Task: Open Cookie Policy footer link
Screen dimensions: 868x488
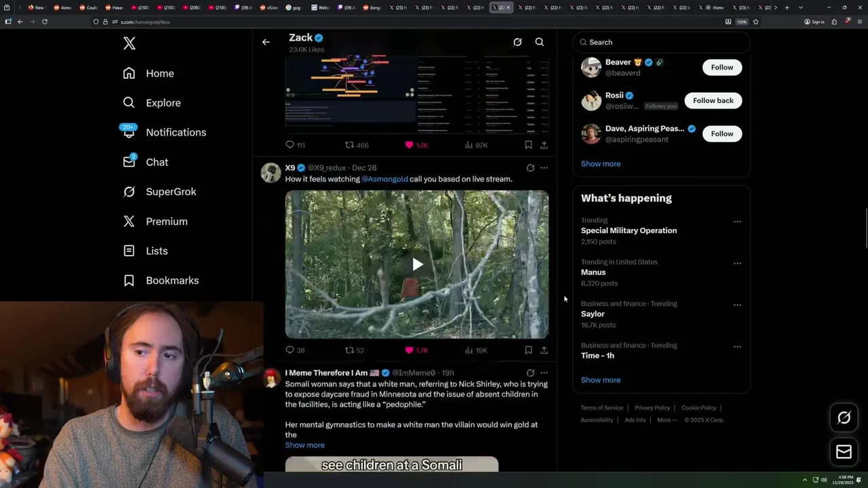Action: click(698, 408)
